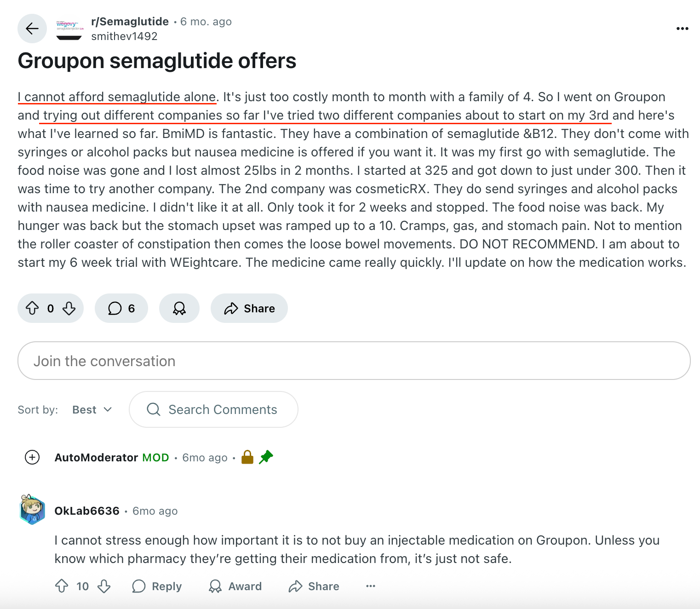Open more options on OkLab6636's comment

(x=371, y=586)
